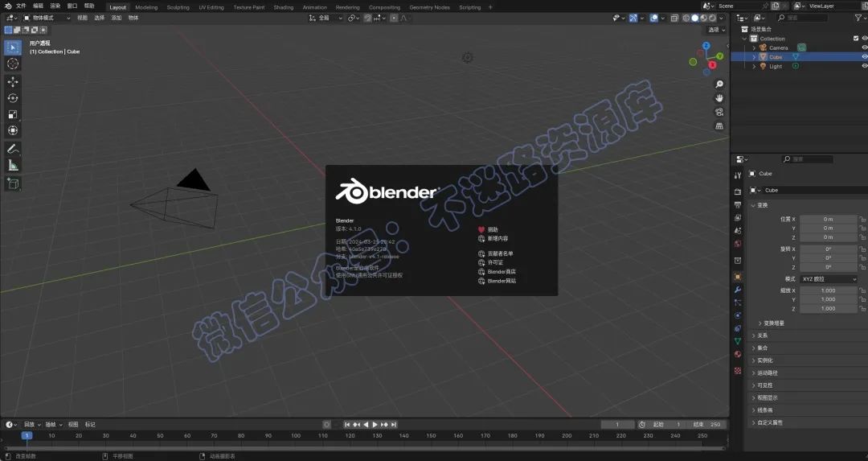Select the Move tool
The image size is (868, 461).
point(13,82)
